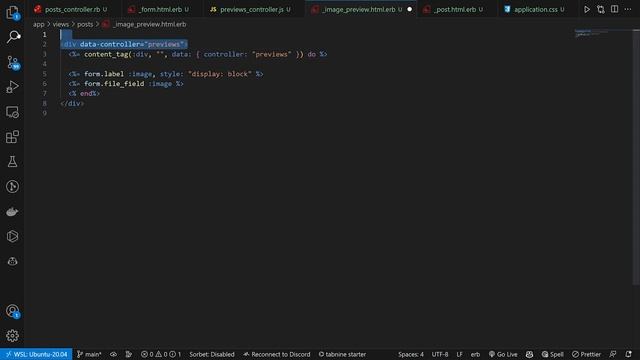640x360 pixels.
Task: Split the editor to the right
Action: [x=614, y=9]
